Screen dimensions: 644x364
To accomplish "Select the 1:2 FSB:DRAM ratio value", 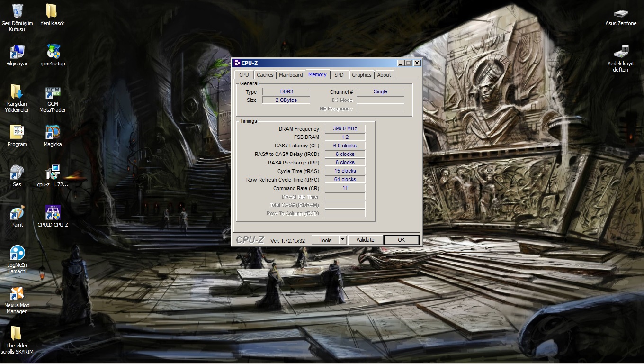I will [345, 137].
